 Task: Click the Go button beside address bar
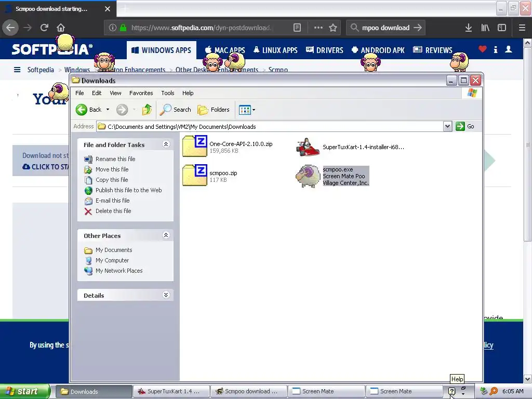pyautogui.click(x=465, y=126)
